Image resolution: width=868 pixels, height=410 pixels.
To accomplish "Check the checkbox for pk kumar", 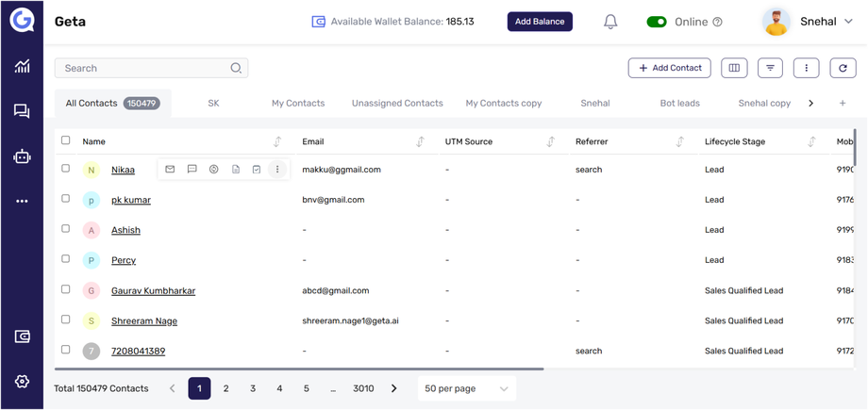I will pyautogui.click(x=66, y=199).
